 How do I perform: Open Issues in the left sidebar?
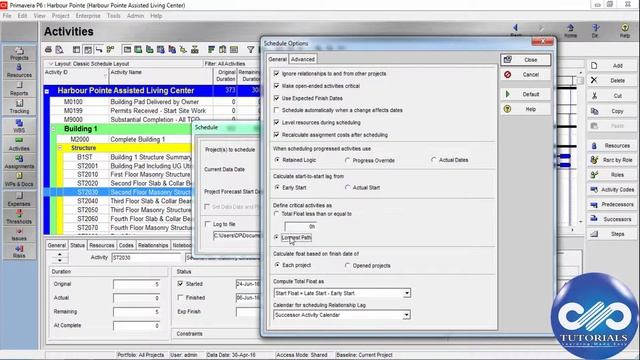click(x=19, y=234)
